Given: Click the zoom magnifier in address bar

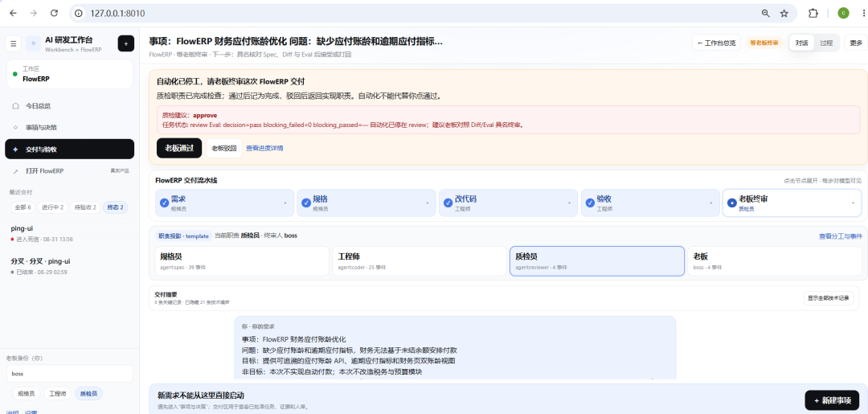Looking at the screenshot, I should click(766, 13).
